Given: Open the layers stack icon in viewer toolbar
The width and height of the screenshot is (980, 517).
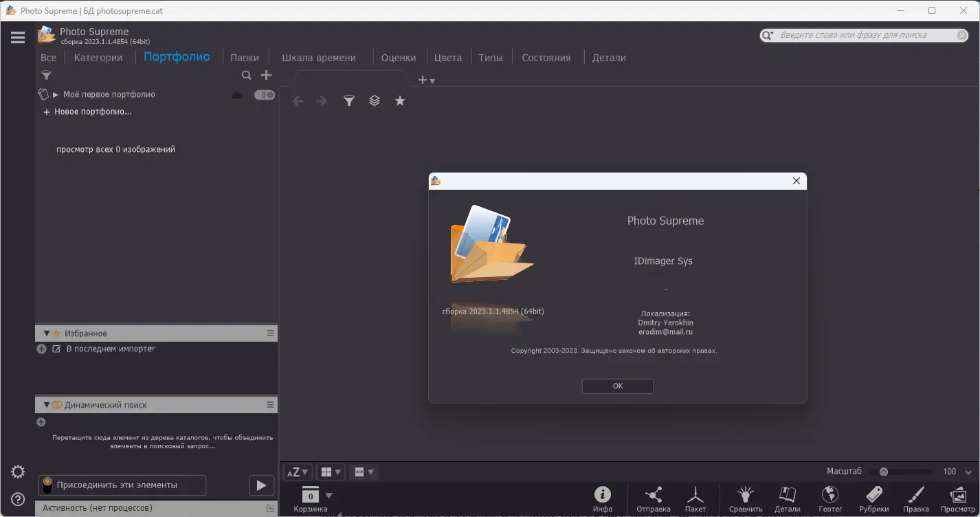Looking at the screenshot, I should click(x=374, y=100).
